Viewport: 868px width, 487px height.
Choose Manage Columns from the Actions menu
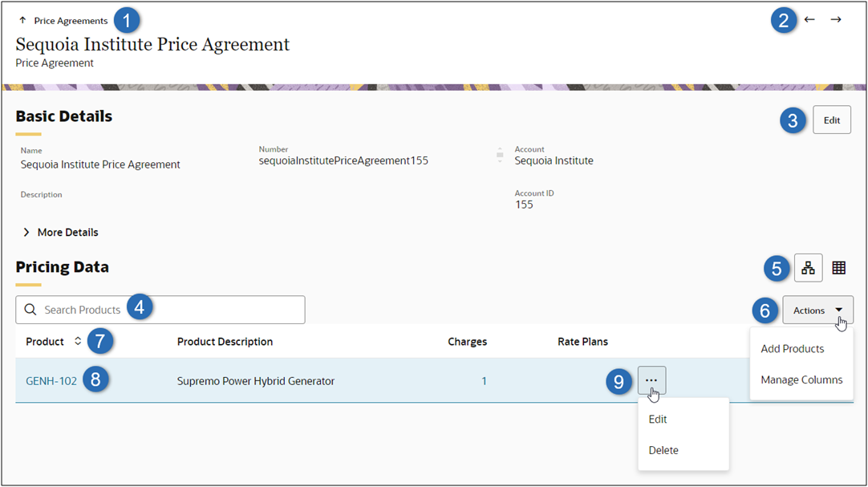click(x=801, y=379)
